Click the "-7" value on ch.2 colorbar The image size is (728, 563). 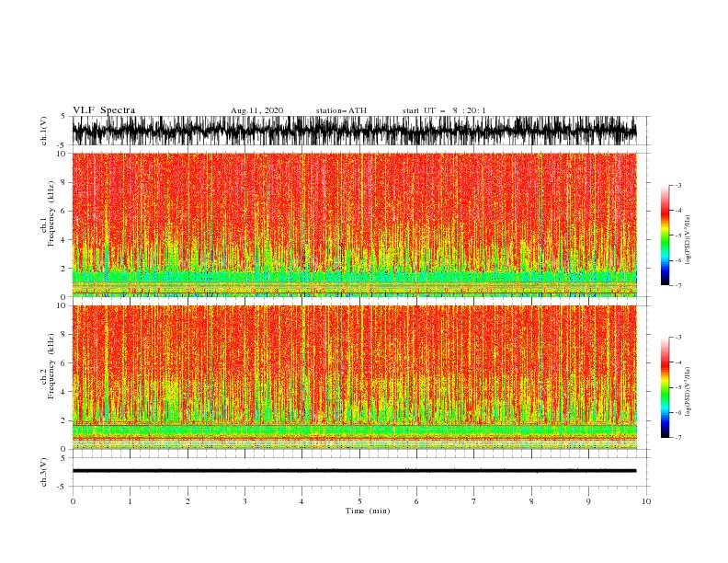click(x=678, y=438)
